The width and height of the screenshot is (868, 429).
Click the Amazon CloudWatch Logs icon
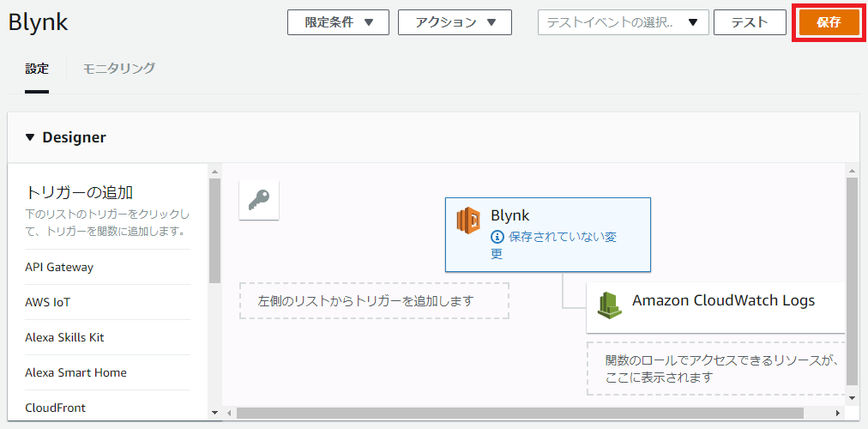pyautogui.click(x=610, y=305)
